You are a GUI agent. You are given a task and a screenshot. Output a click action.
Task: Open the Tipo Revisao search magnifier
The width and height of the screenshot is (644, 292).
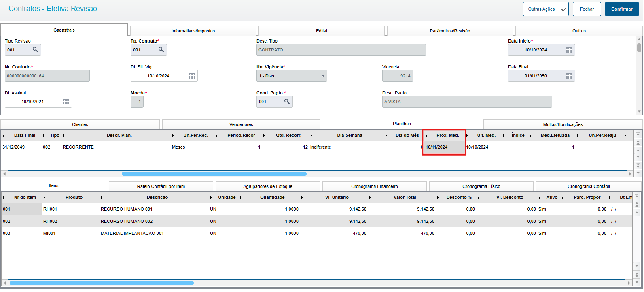tap(35, 50)
